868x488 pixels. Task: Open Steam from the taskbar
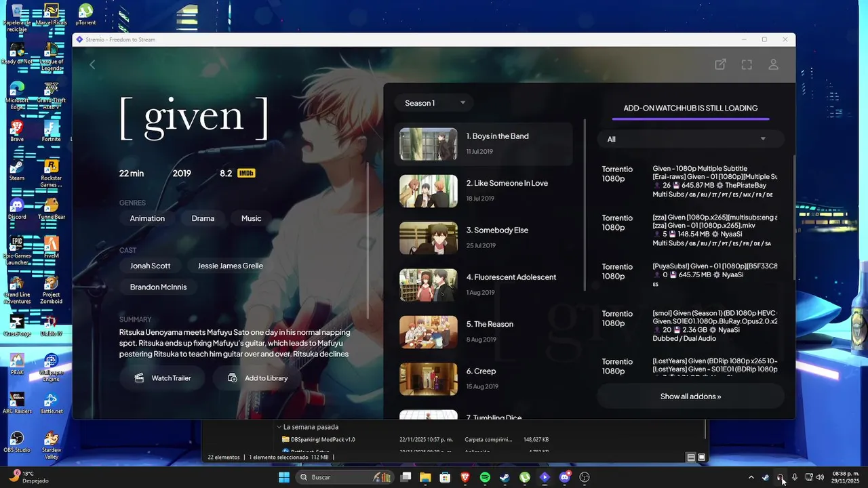505,477
